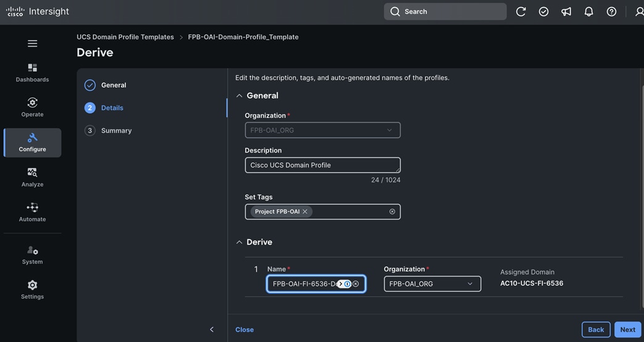Click the info icon in Name field
Image resolution: width=644 pixels, height=342 pixels.
pyautogui.click(x=347, y=284)
